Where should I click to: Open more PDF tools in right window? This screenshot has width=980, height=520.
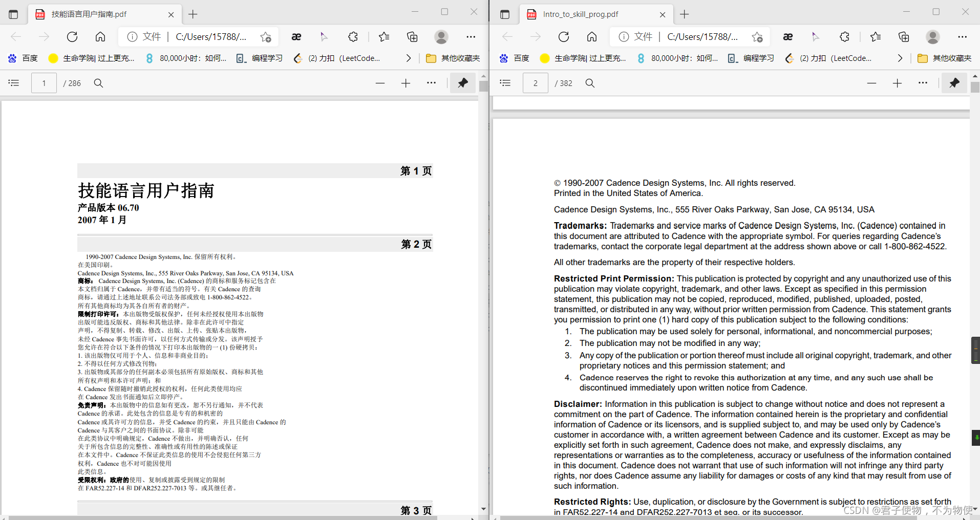(x=923, y=83)
